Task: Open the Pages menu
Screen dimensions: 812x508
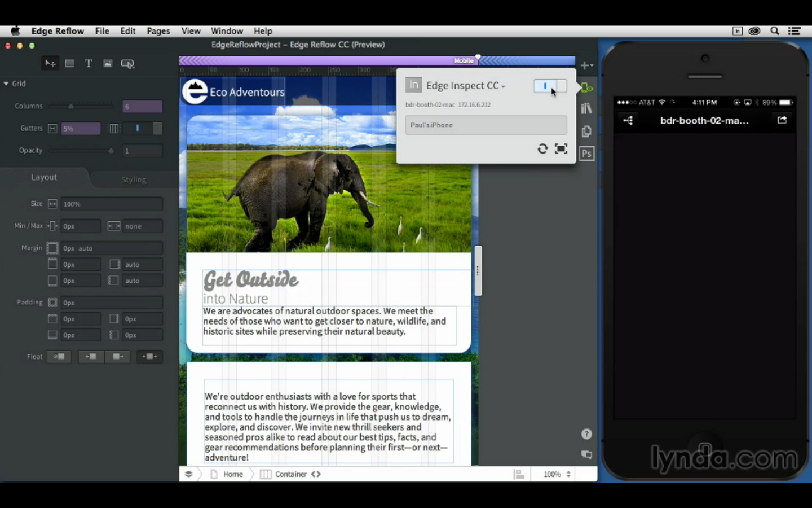Action: coord(158,31)
